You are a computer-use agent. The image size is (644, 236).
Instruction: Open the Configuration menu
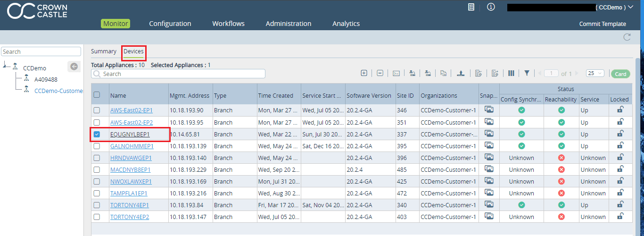[170, 24]
